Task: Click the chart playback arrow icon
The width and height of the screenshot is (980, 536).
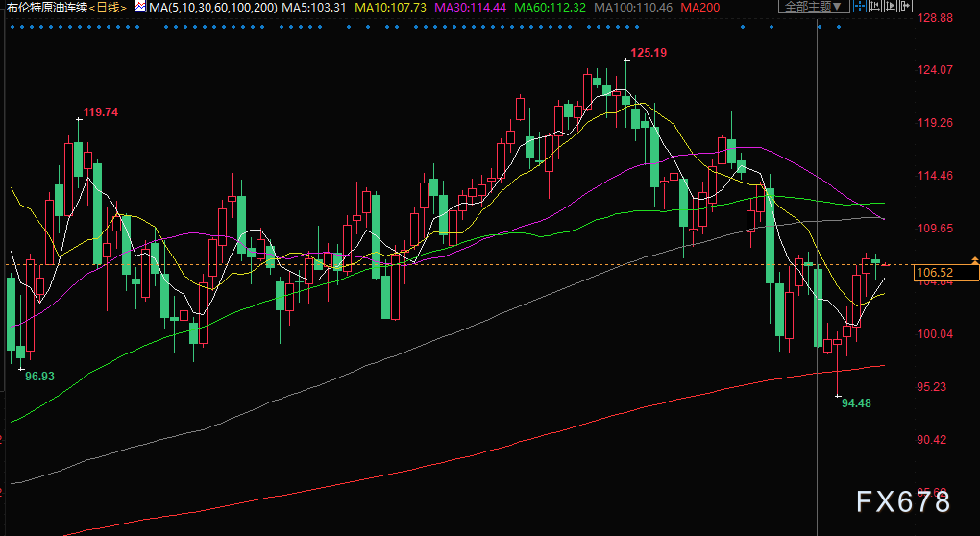Action: (891, 7)
